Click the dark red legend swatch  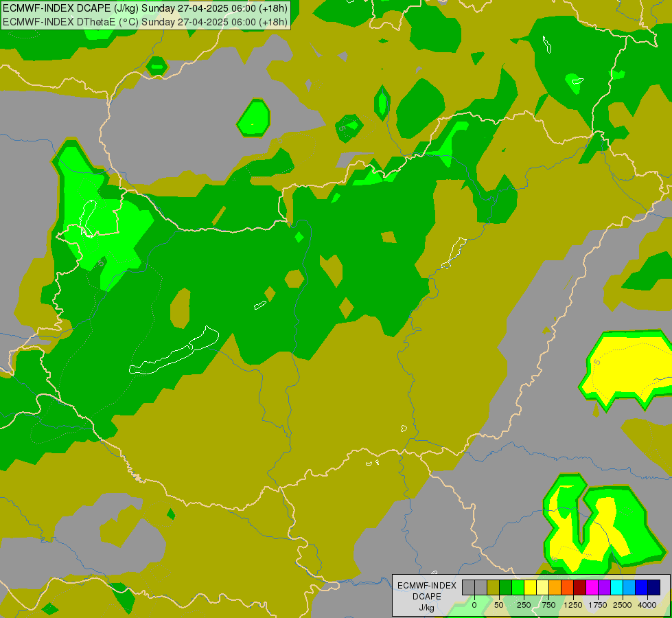(580, 587)
